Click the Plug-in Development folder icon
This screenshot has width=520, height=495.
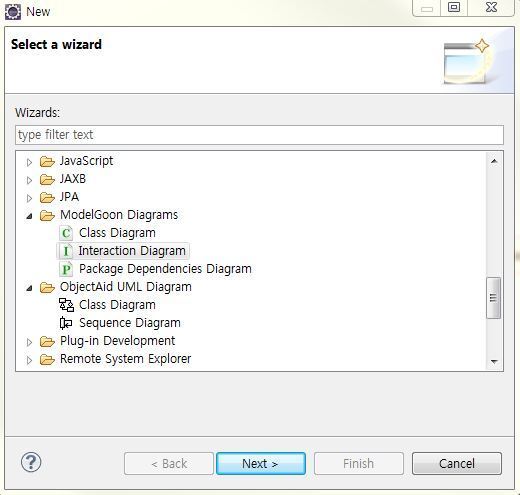point(47,341)
